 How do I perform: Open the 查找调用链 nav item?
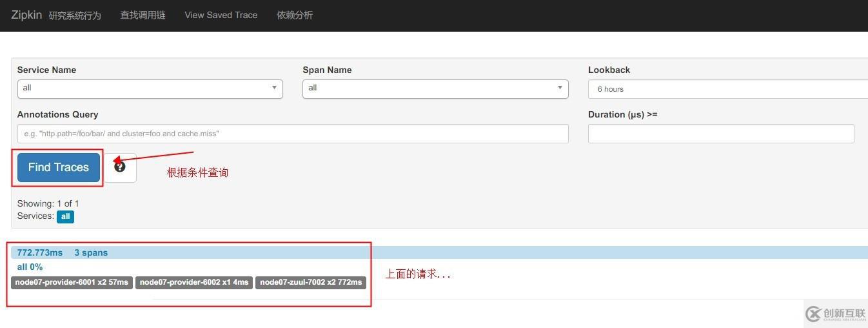coord(143,15)
